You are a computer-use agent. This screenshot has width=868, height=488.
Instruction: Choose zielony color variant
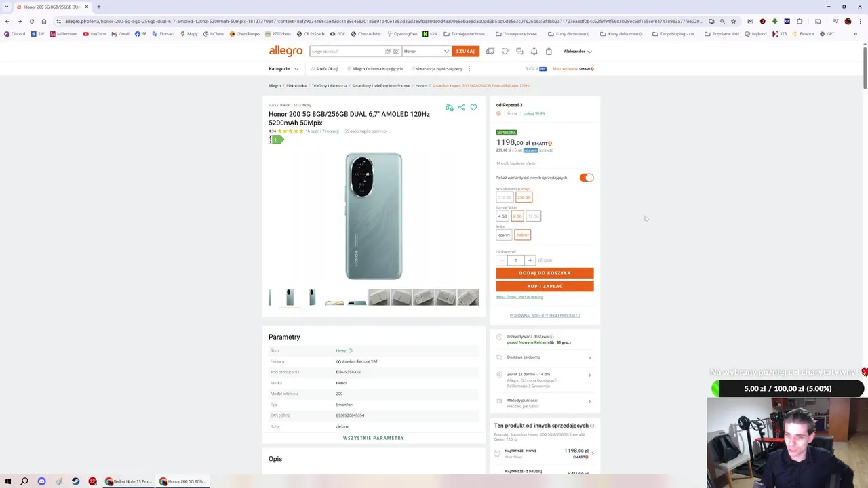pos(522,235)
